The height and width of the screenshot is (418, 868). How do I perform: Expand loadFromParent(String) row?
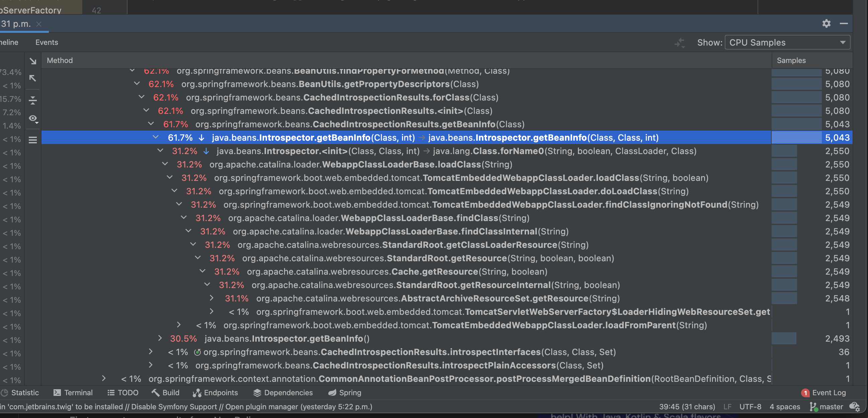179,325
